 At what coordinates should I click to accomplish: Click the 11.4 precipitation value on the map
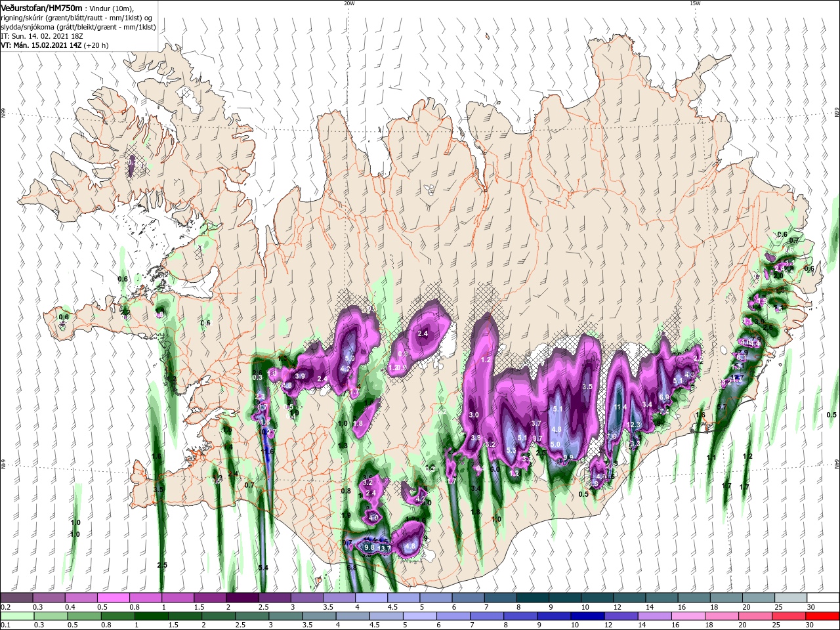tap(620, 408)
